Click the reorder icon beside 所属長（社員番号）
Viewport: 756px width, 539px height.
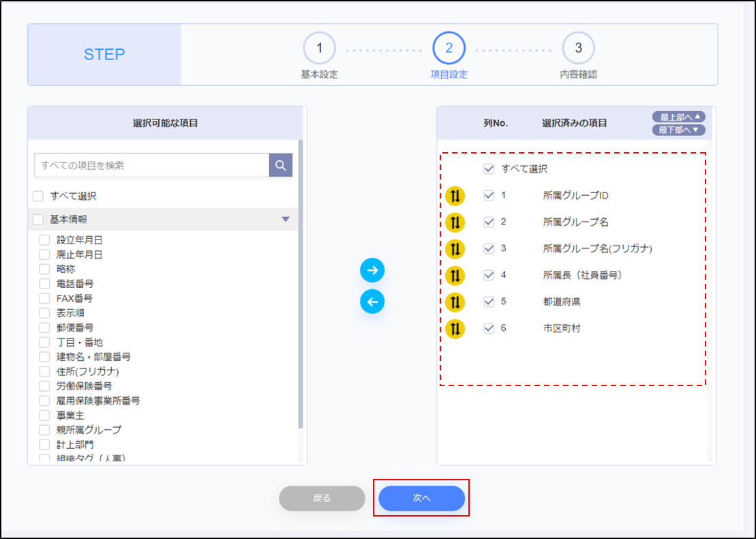455,276
